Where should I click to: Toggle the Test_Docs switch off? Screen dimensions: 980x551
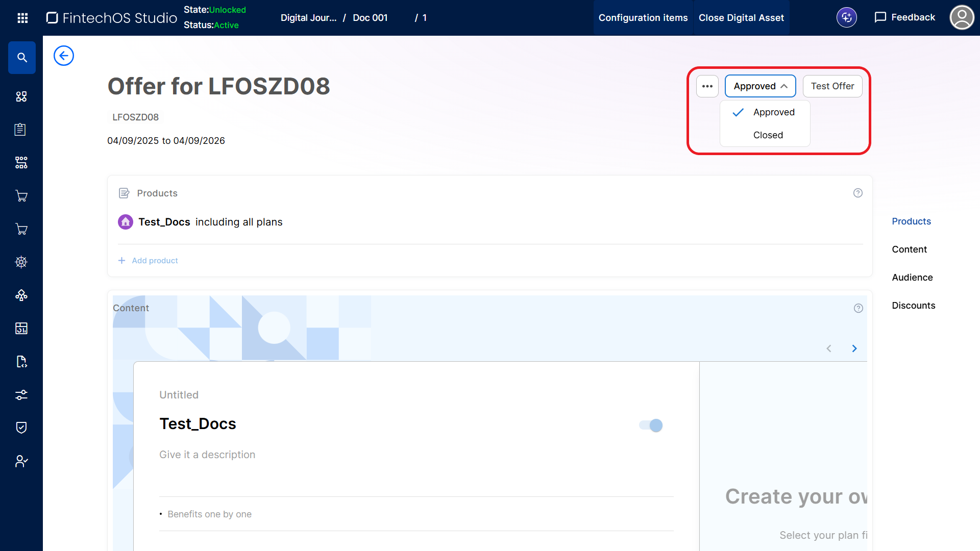point(651,425)
